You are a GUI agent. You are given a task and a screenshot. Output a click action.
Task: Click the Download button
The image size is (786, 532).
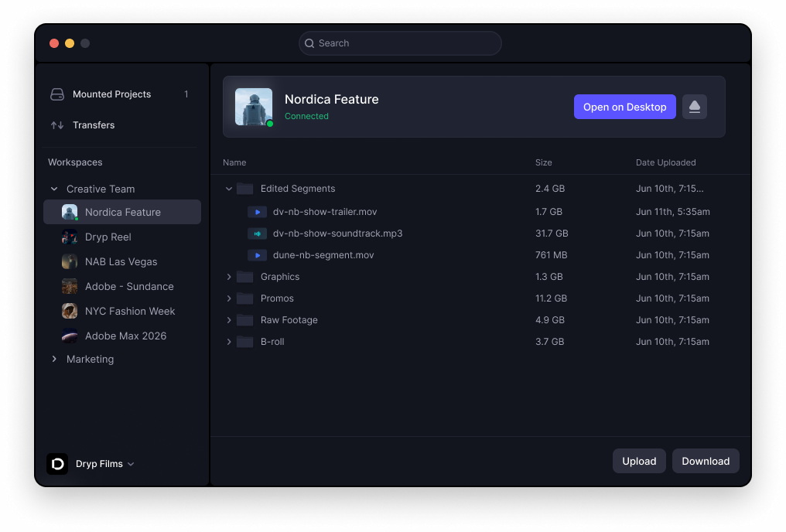click(x=705, y=461)
